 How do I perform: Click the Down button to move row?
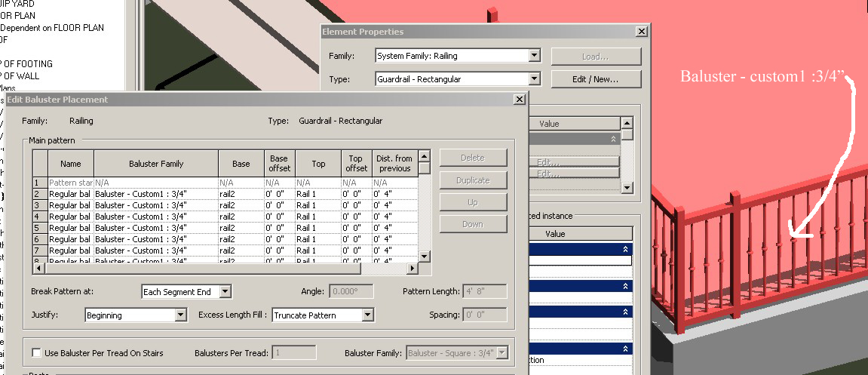click(x=473, y=224)
